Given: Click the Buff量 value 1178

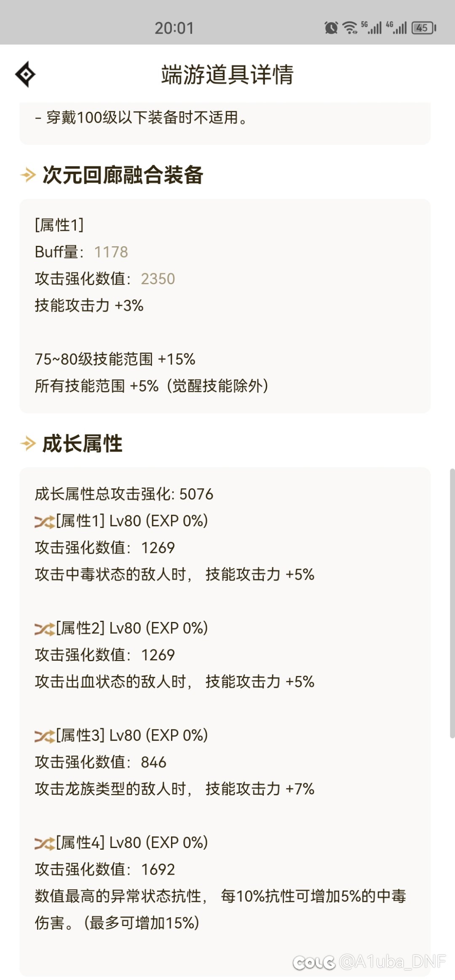Looking at the screenshot, I should 111,252.
